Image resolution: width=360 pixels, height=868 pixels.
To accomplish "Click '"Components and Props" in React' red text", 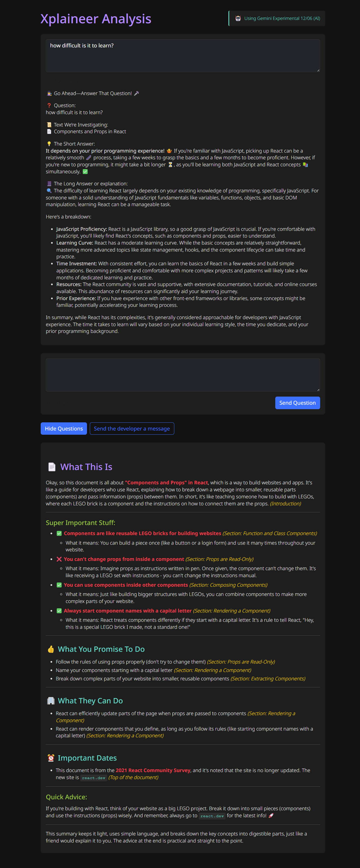I will (166, 483).
